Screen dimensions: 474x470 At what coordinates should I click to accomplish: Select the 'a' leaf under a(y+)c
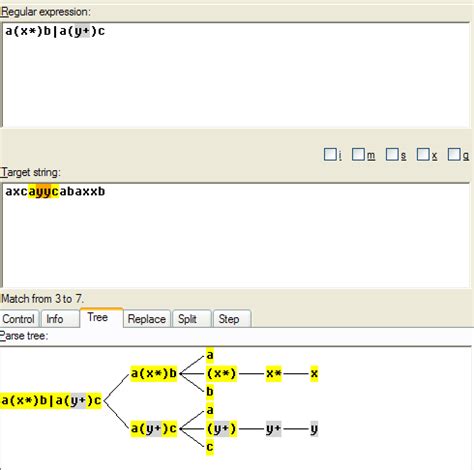[x=210, y=410]
